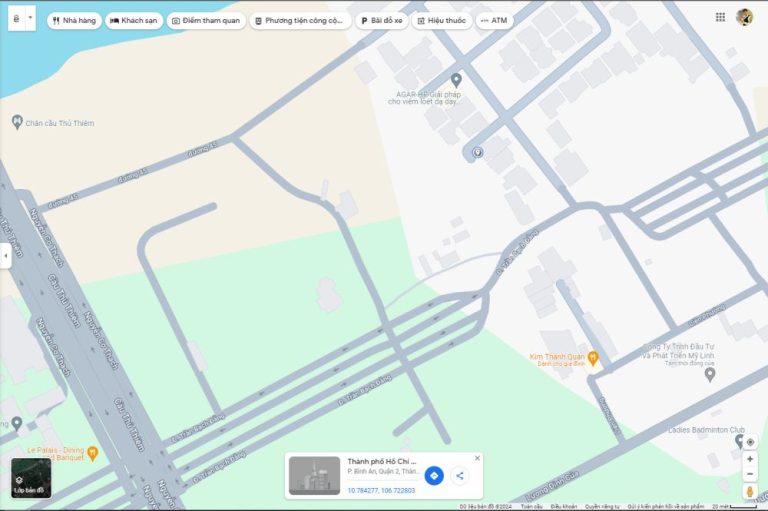Activate the Street View pegman icon
The width and height of the screenshot is (768, 511).
pos(750,491)
